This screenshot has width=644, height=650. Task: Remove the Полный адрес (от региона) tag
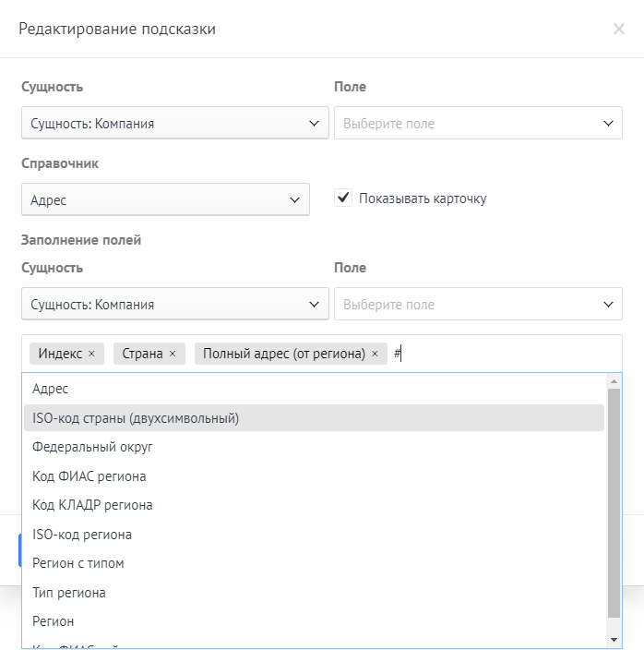[x=375, y=354]
